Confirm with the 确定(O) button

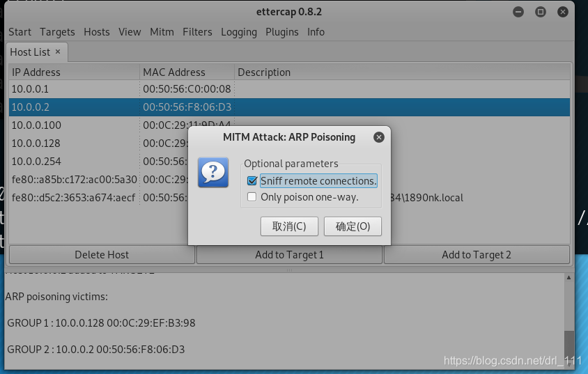click(x=353, y=226)
